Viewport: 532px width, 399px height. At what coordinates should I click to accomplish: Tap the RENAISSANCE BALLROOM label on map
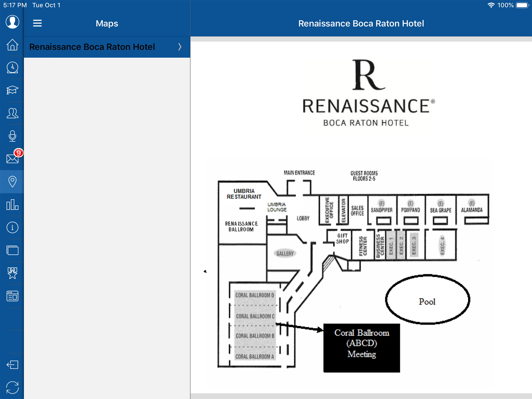pyautogui.click(x=241, y=226)
